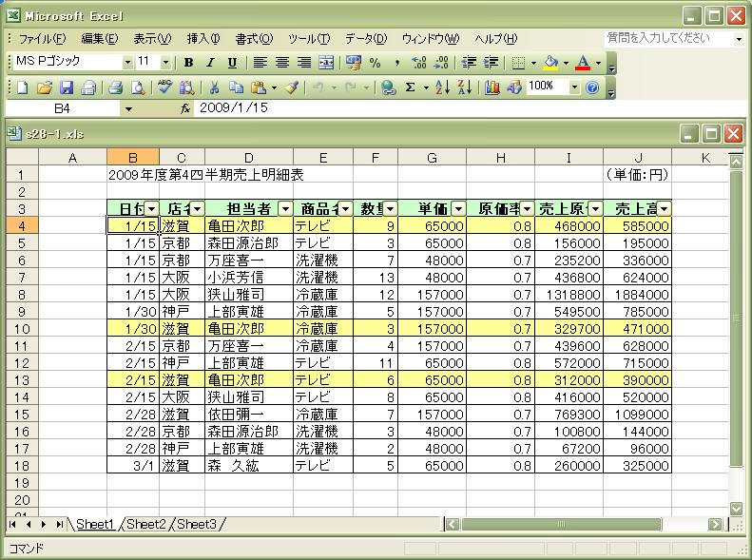Open the font name dropdown
Screen dimensions: 752x560
(x=127, y=63)
